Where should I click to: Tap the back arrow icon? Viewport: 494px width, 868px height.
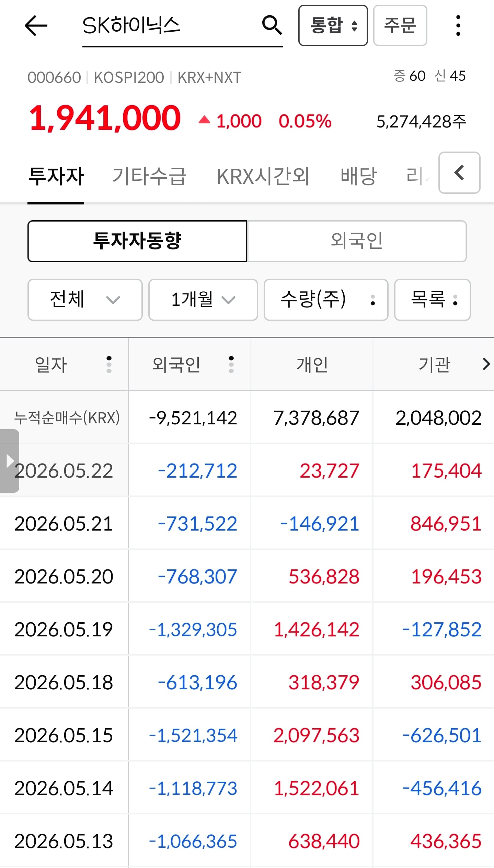[36, 25]
